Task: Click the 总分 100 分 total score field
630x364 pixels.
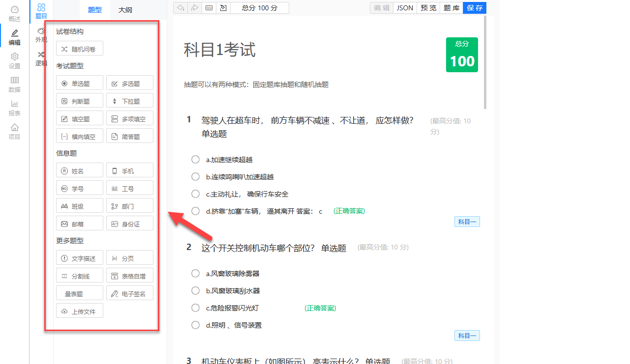Action: tap(260, 8)
